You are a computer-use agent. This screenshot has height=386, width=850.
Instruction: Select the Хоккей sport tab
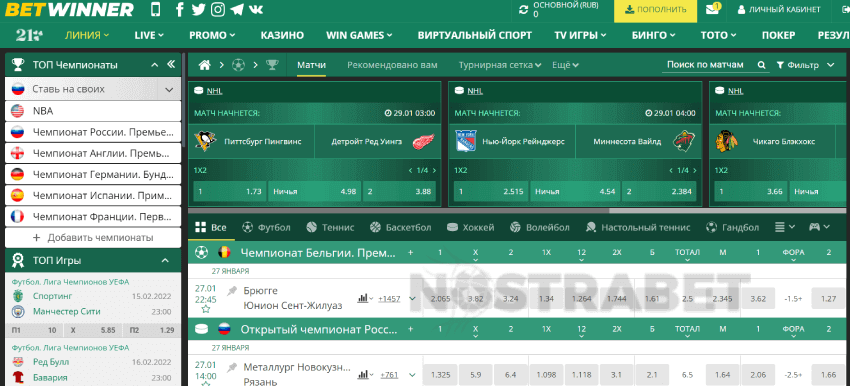470,227
